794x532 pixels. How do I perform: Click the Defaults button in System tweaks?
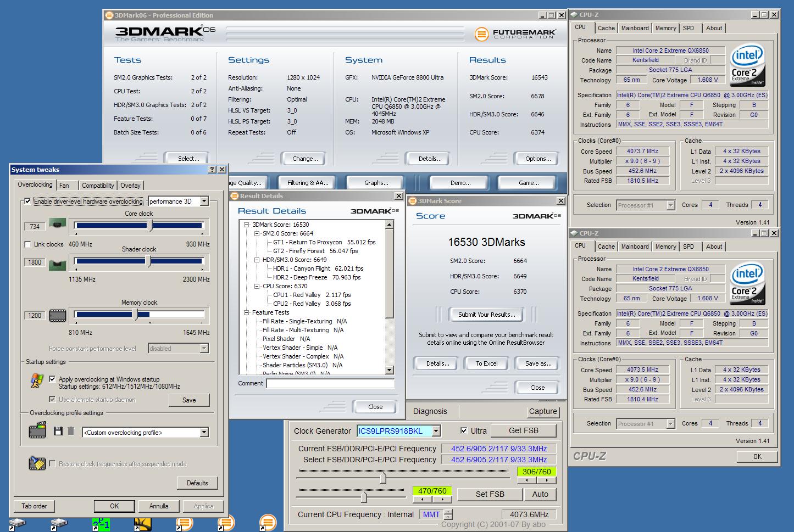click(x=197, y=483)
